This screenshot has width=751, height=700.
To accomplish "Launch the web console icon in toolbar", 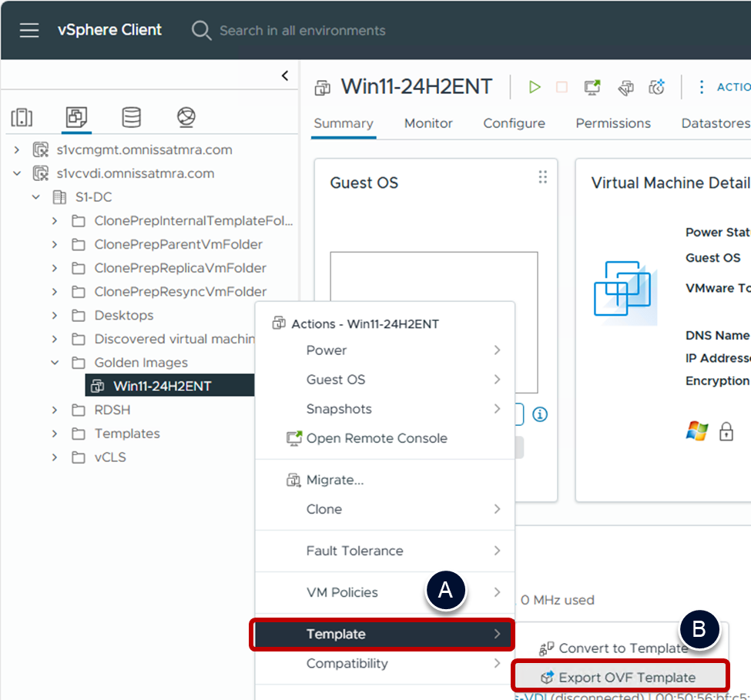I will coord(592,87).
